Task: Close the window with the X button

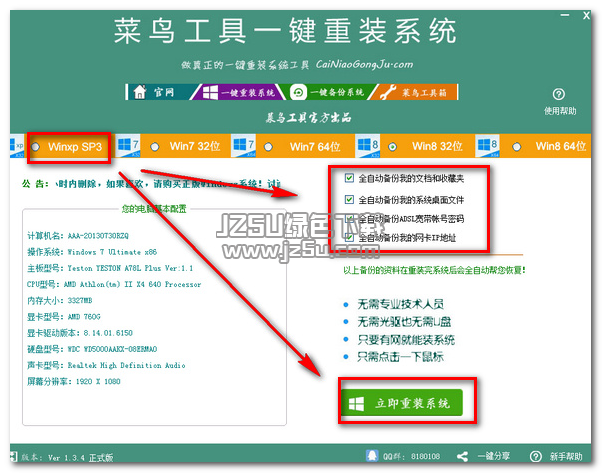Action: point(586,16)
